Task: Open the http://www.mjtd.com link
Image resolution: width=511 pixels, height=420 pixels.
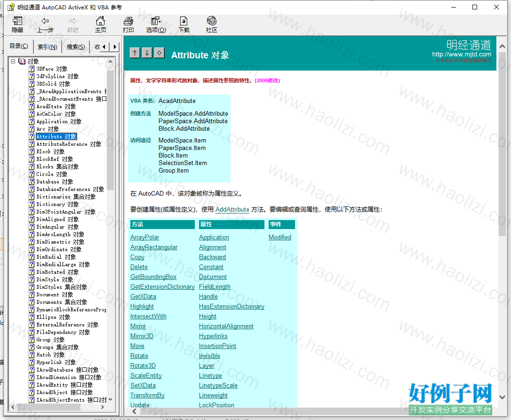Action: pos(462,54)
